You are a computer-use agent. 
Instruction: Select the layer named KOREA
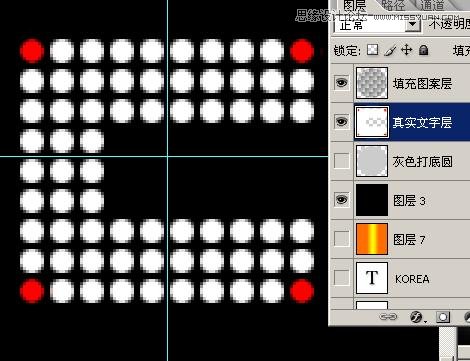point(412,279)
